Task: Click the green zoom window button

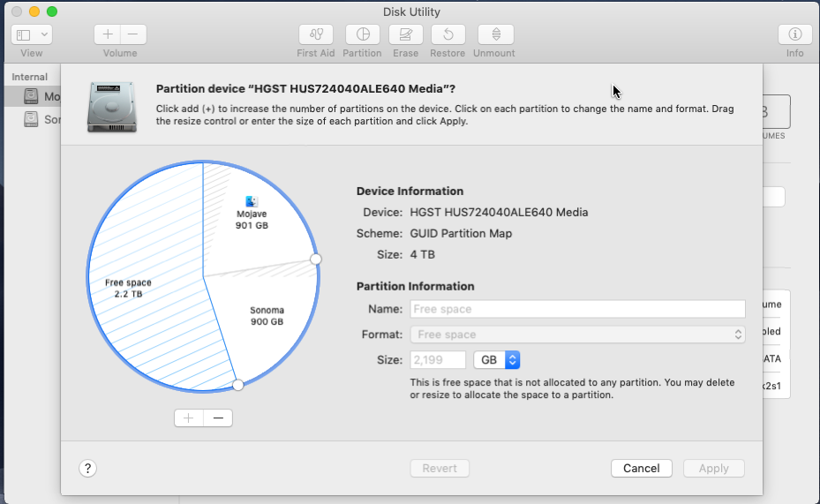Action: [x=52, y=11]
